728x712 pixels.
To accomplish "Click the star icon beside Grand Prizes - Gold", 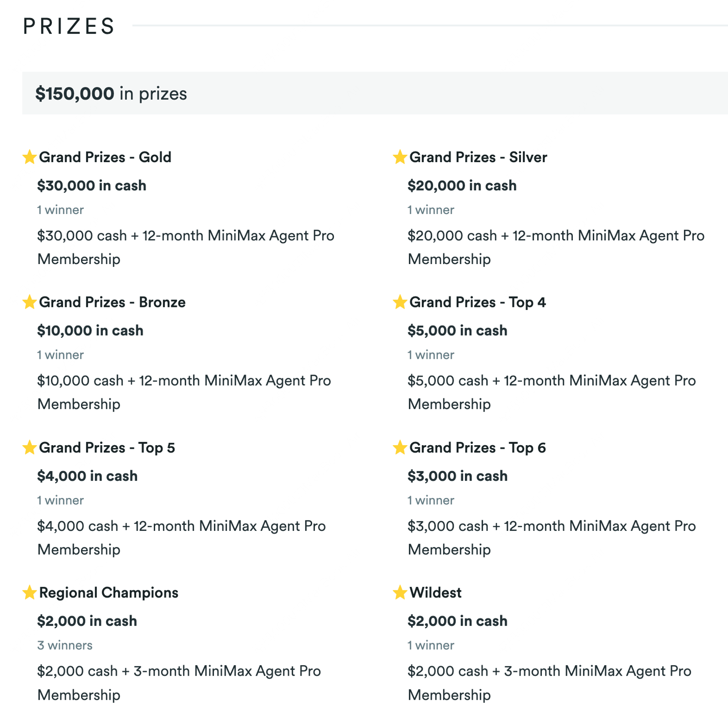I will 30,157.
